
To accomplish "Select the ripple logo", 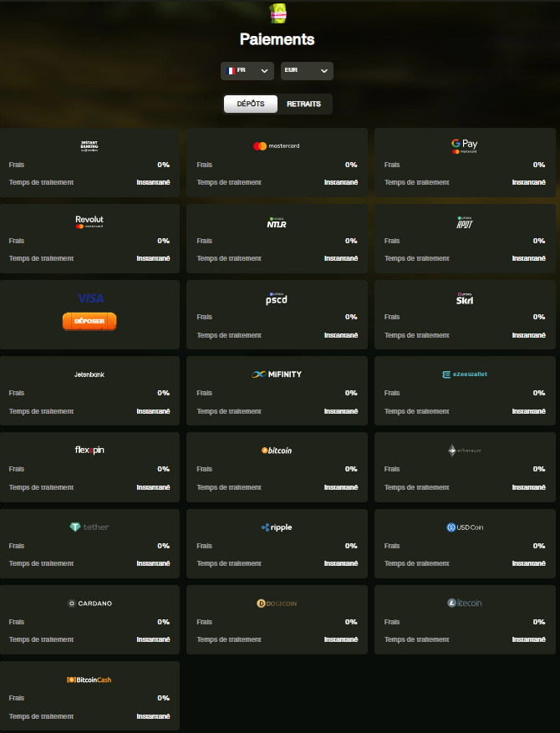I will point(277,527).
